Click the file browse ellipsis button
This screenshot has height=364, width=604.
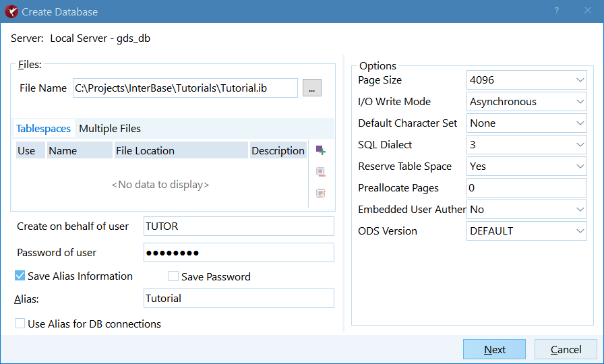point(312,88)
